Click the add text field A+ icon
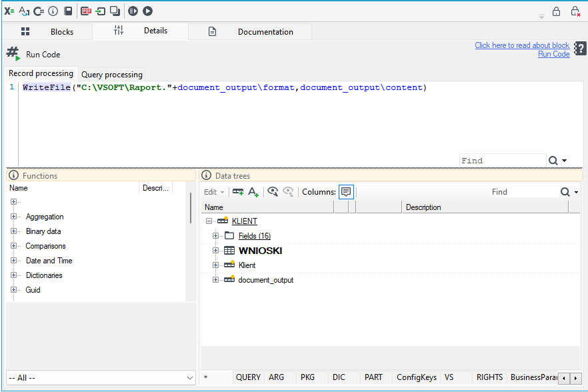 [x=253, y=192]
